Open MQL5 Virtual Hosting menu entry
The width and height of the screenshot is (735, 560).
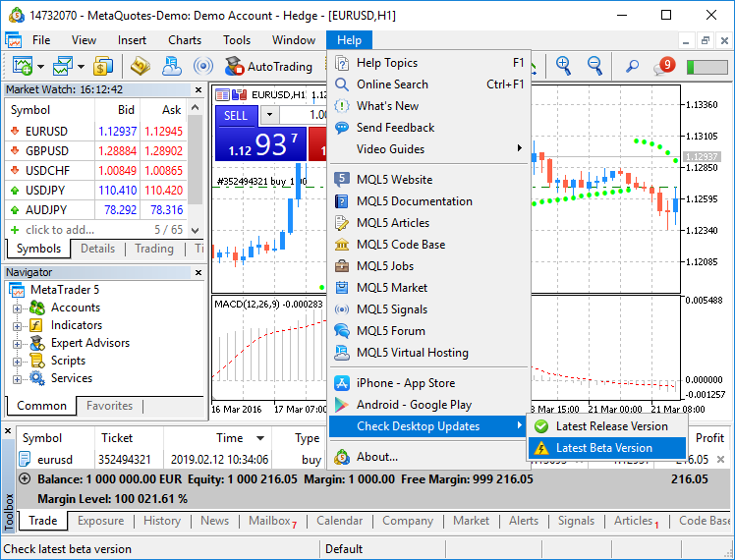click(429, 353)
